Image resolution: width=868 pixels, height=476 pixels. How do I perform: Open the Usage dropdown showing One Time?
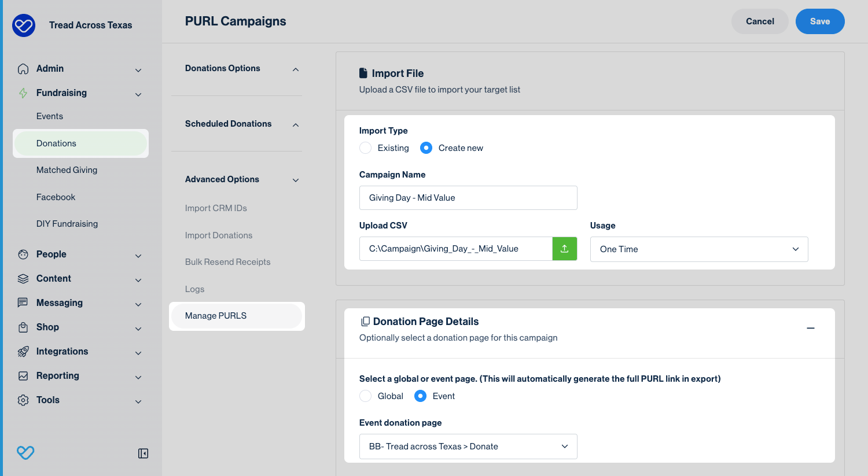pyautogui.click(x=698, y=249)
